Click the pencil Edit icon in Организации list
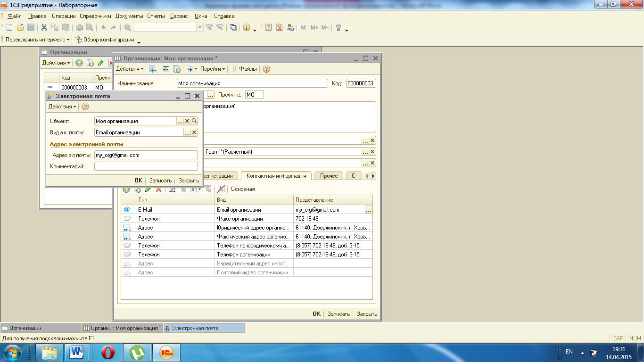 (100, 63)
